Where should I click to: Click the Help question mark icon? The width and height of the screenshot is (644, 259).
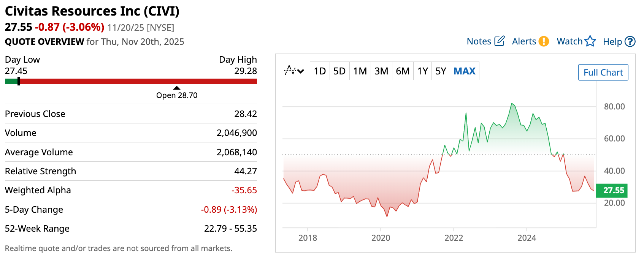click(630, 41)
